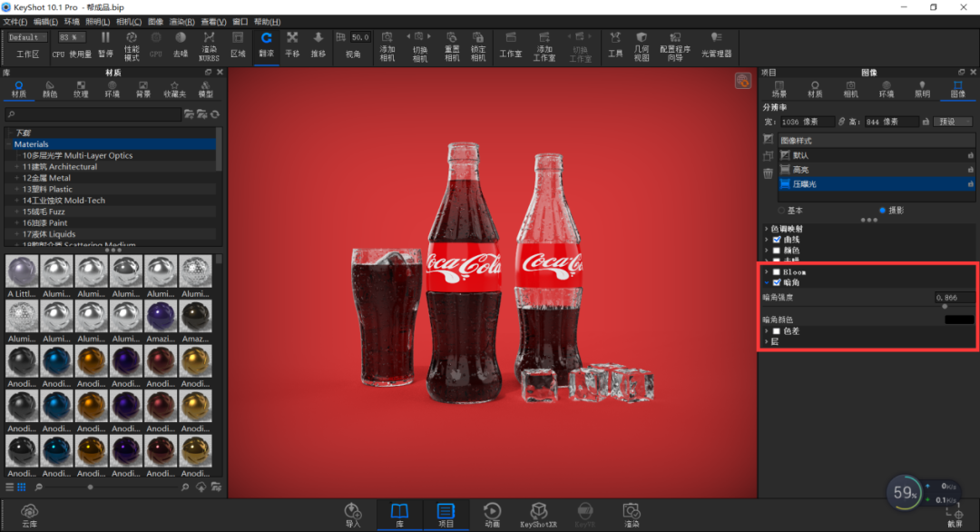980x532 pixels.
Task: Toggle lock icon next to 预设
Action: pos(926,122)
